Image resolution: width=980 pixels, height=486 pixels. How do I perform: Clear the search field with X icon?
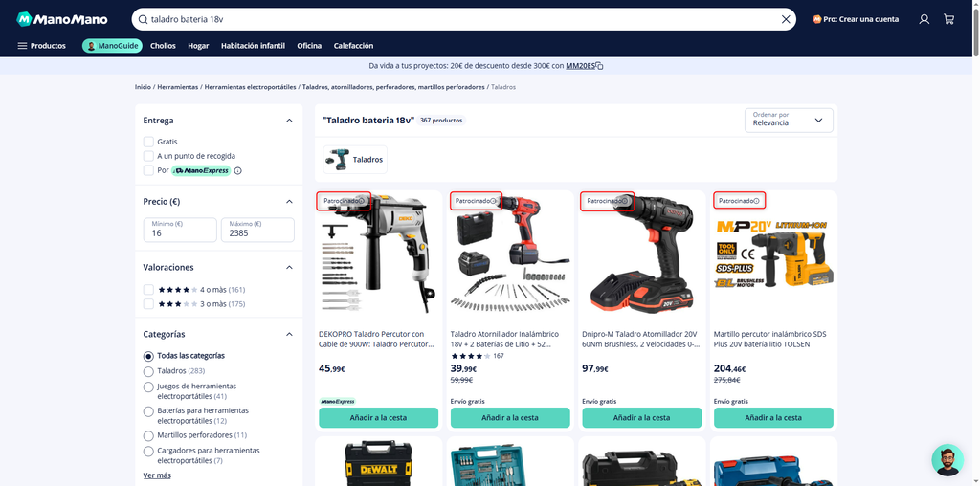coord(786,19)
